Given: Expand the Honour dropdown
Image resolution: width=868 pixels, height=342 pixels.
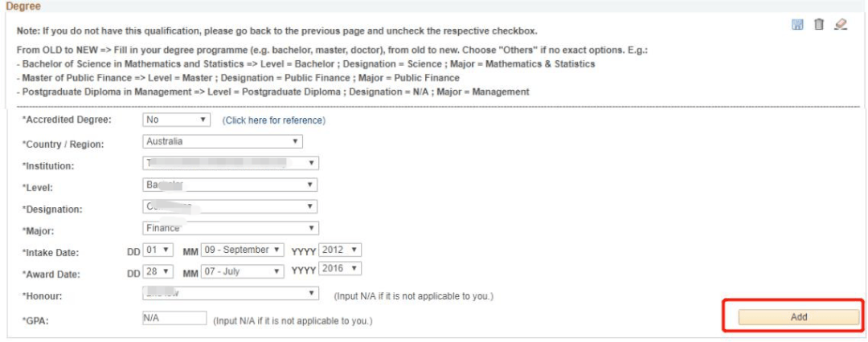Looking at the screenshot, I should pos(230,294).
